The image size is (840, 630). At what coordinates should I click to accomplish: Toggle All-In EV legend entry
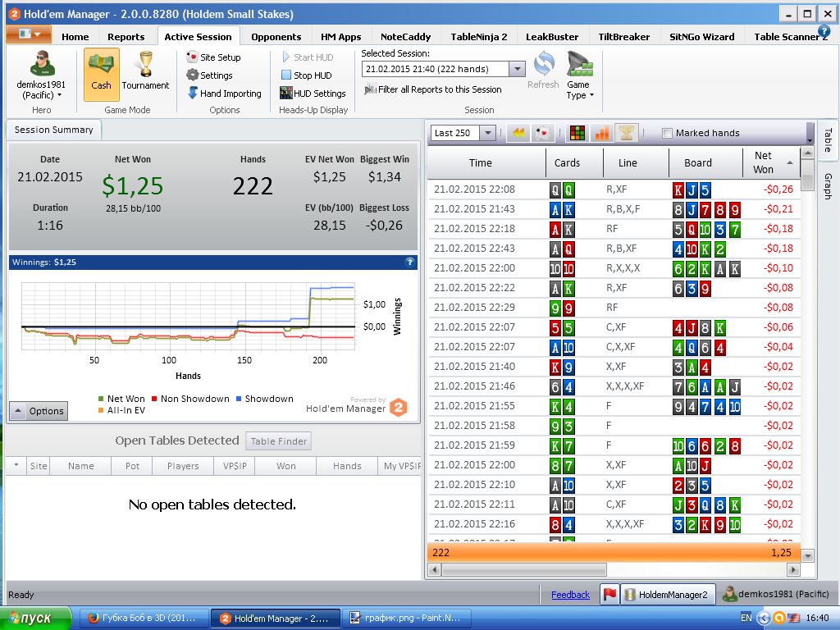(x=121, y=410)
